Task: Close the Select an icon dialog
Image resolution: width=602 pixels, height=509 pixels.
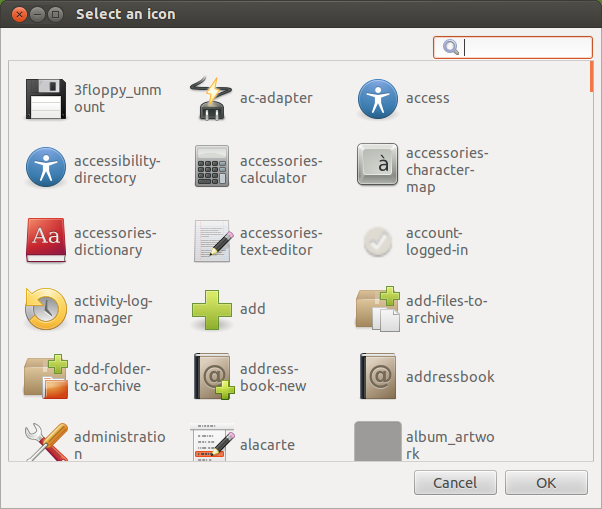Action: 19,15
